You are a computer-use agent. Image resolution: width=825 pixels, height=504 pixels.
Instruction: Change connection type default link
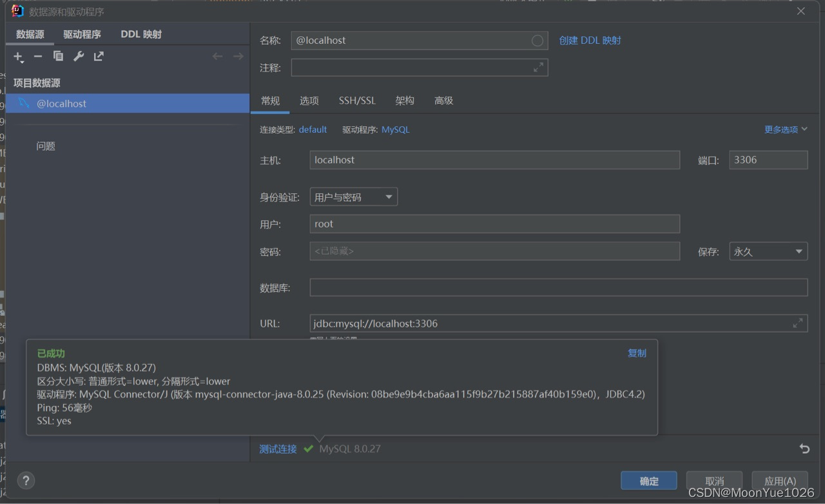click(313, 130)
